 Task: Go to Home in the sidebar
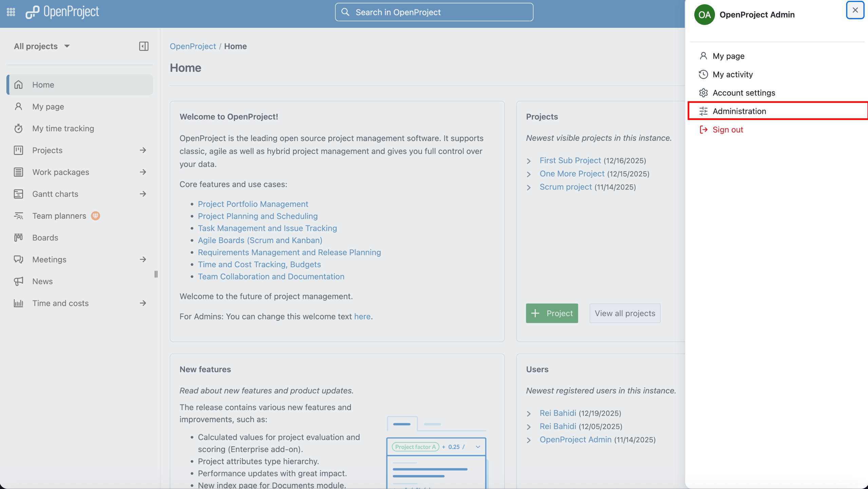point(80,85)
